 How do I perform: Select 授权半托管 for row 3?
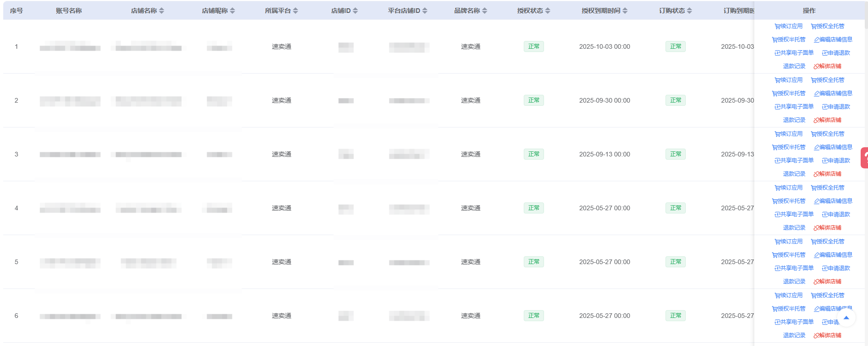[x=789, y=147]
